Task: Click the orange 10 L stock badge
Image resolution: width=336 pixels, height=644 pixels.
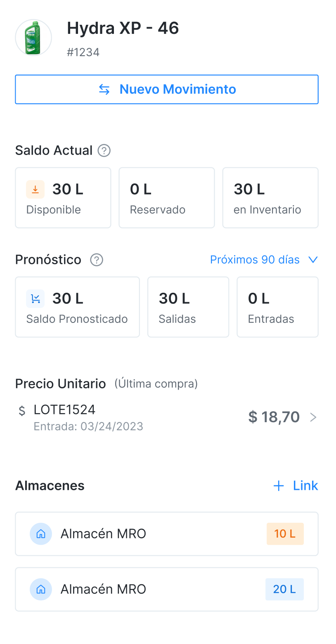Action: pyautogui.click(x=285, y=534)
